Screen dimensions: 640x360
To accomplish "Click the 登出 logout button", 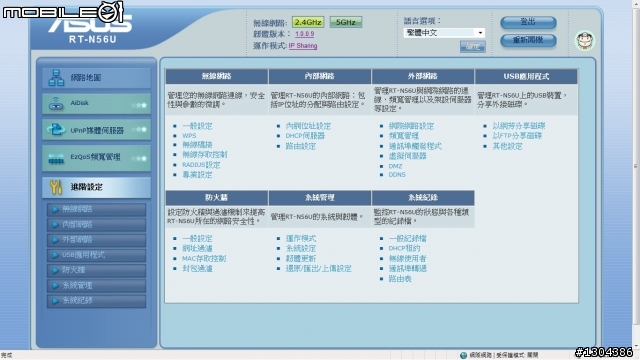I will 528,22.
